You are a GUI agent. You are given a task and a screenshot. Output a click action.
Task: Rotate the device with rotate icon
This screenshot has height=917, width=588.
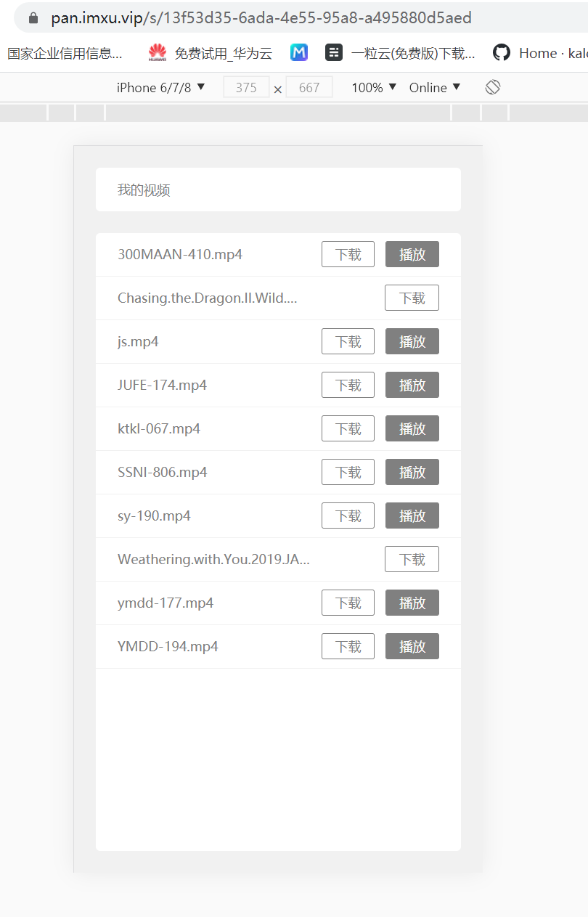pos(493,87)
